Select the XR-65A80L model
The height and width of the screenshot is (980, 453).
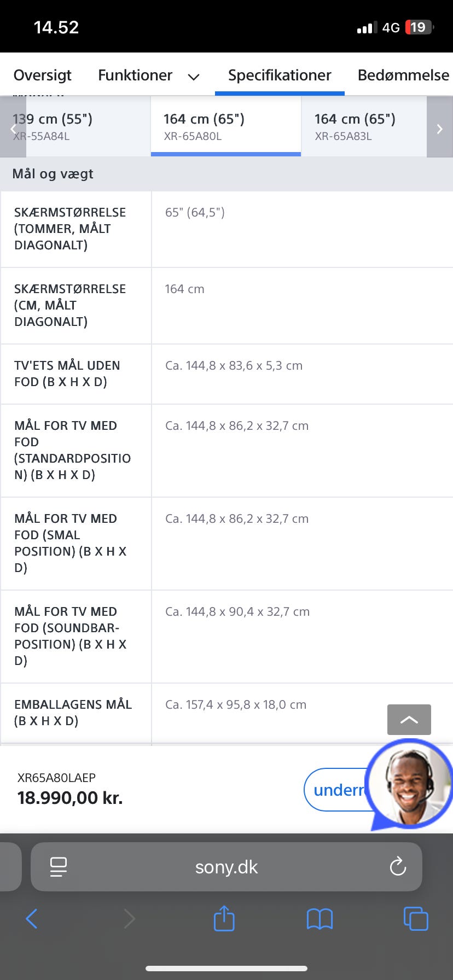point(225,127)
